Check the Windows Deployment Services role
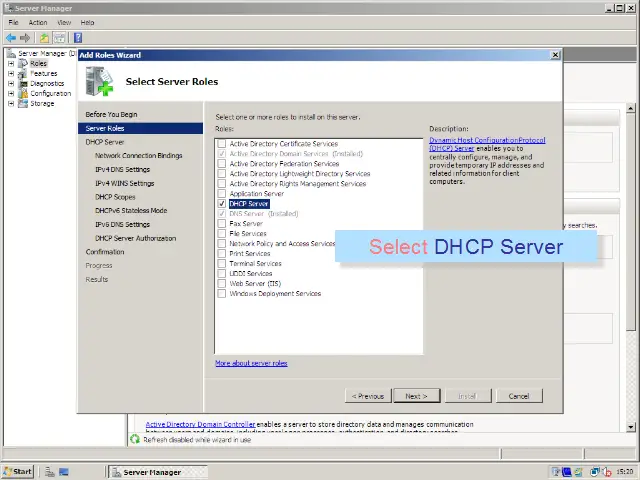 pyautogui.click(x=222, y=293)
